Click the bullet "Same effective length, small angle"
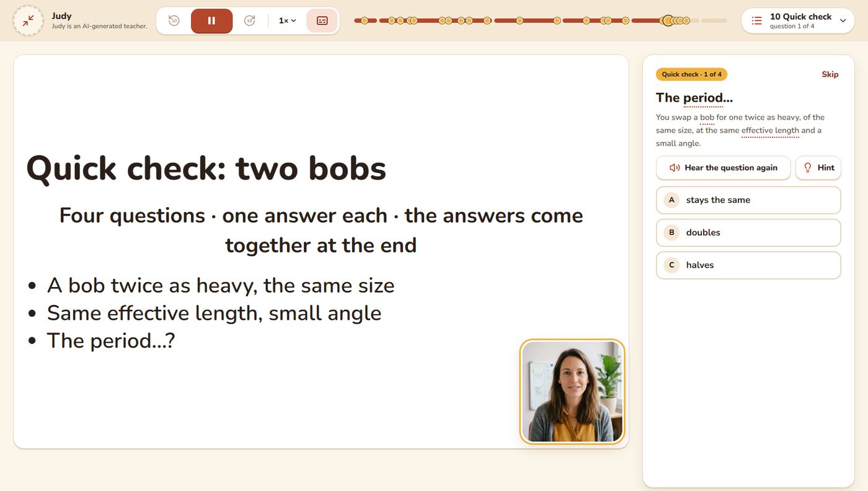Viewport: 868px width, 491px height. click(x=214, y=313)
